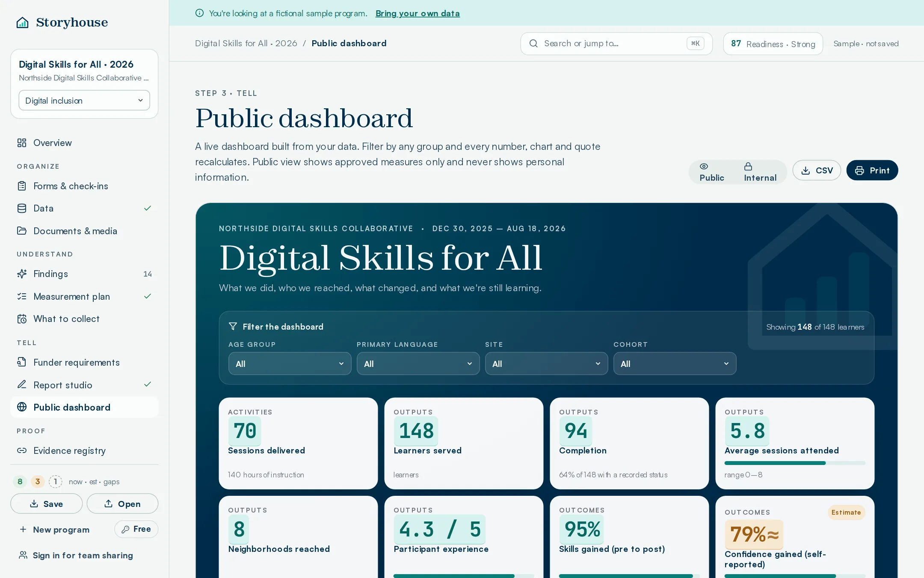Image resolution: width=924 pixels, height=578 pixels.
Task: Click the Public dashboard globe icon
Action: [22, 407]
